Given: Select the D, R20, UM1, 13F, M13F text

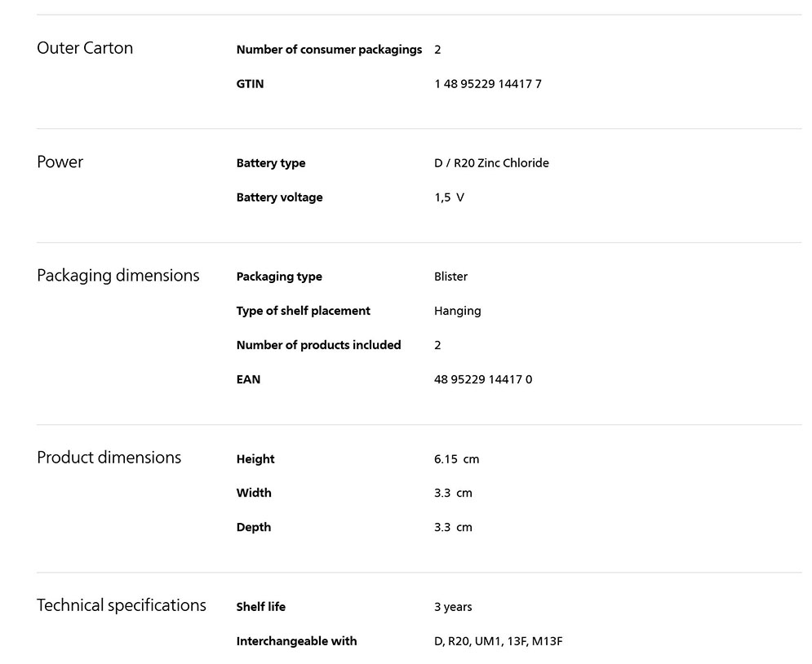Looking at the screenshot, I should click(x=498, y=641).
